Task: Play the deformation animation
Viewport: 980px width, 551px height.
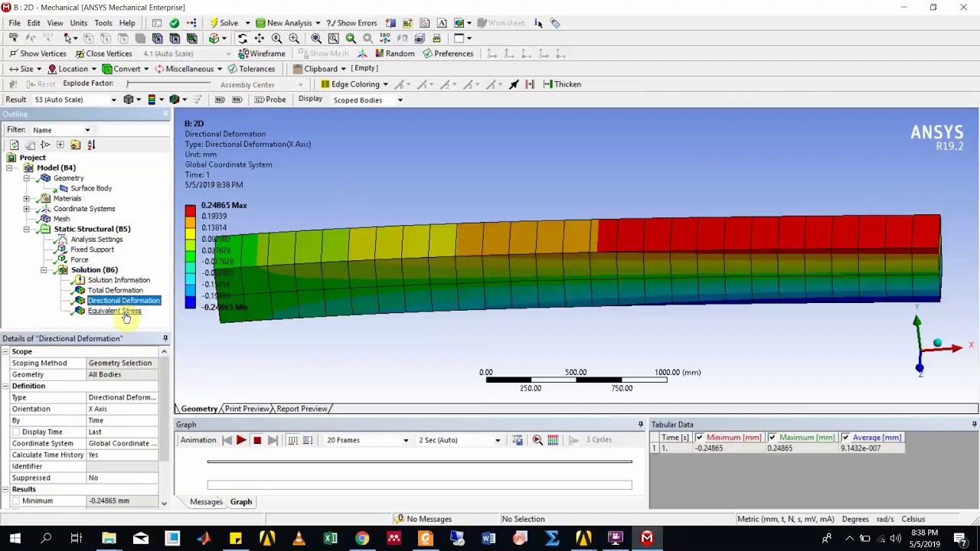Action: pyautogui.click(x=241, y=440)
